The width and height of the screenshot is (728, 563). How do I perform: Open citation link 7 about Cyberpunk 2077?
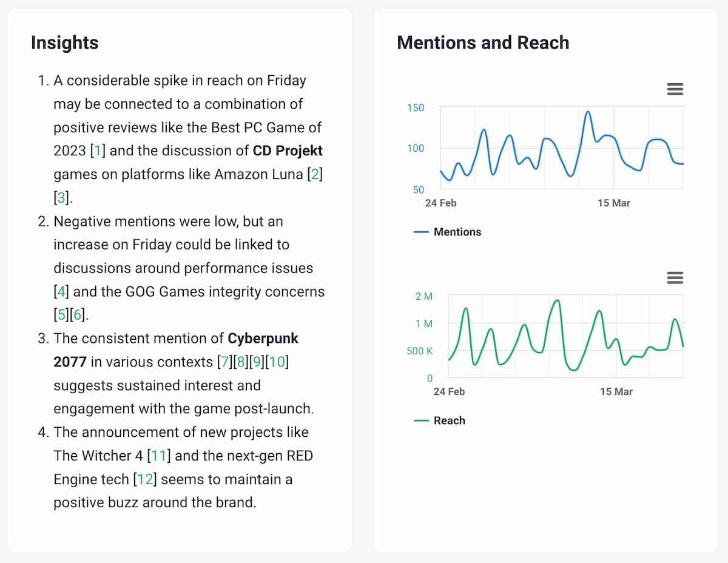tap(224, 362)
